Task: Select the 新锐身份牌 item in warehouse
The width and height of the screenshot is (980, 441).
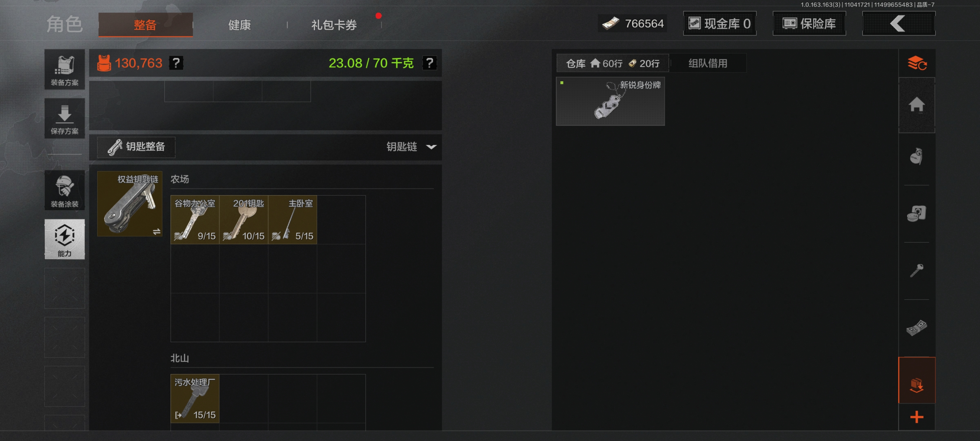Action: pyautogui.click(x=610, y=101)
